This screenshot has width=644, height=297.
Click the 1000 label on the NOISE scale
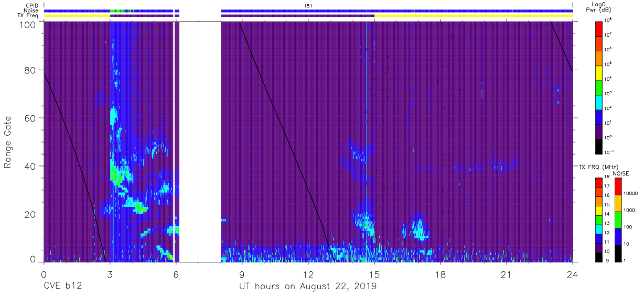630,210
